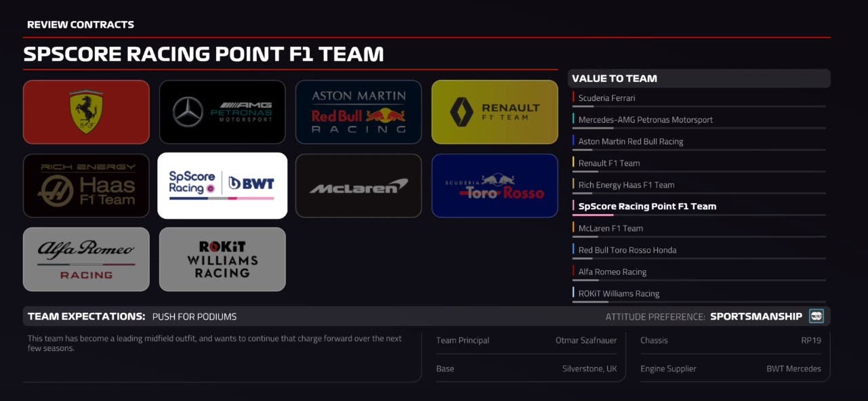Click the Silverstone, UK base value
Viewport: 868px width, 401px height.
[x=590, y=369]
